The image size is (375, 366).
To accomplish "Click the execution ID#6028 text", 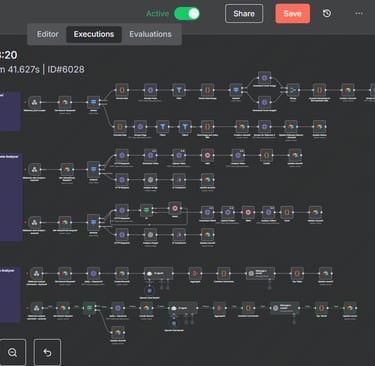I will point(66,69).
